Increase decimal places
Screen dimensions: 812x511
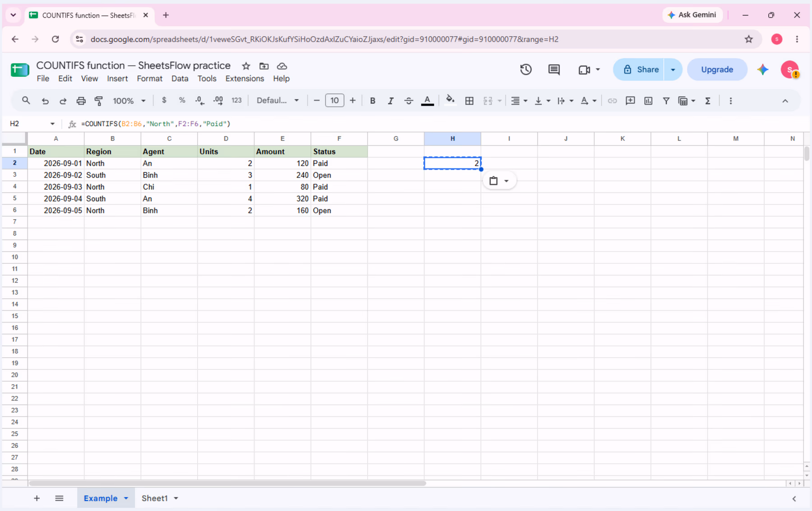(218, 101)
